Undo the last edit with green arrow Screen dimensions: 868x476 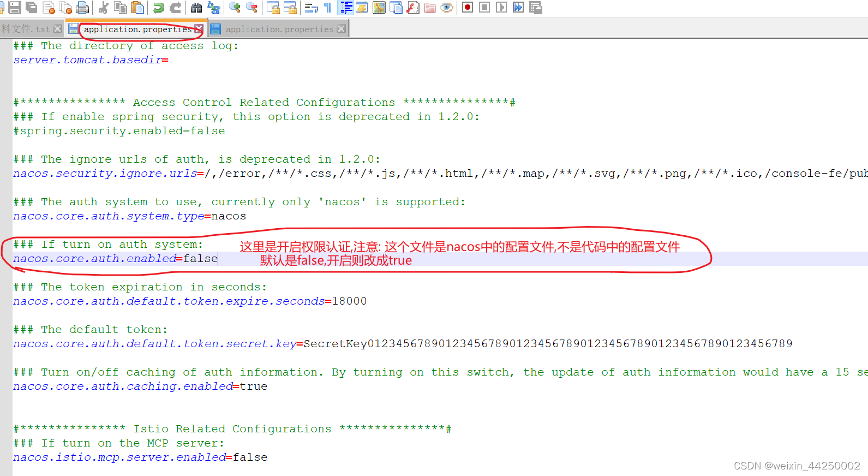158,8
